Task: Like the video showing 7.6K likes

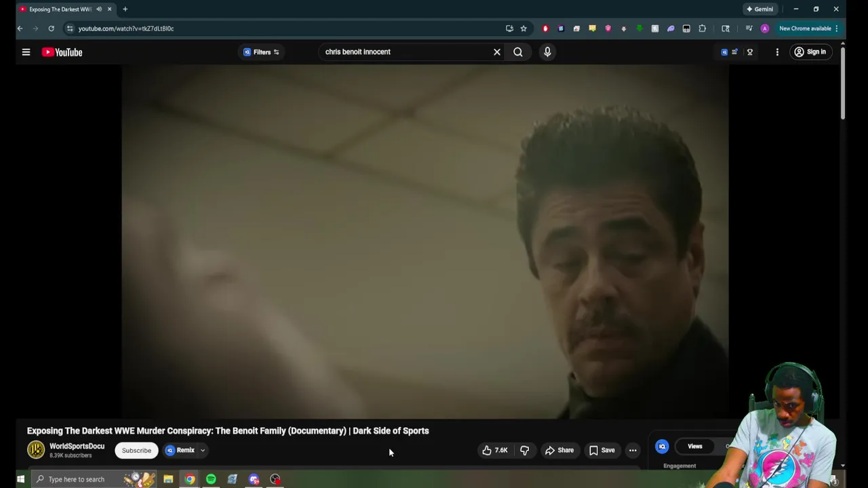Action: 495,450
